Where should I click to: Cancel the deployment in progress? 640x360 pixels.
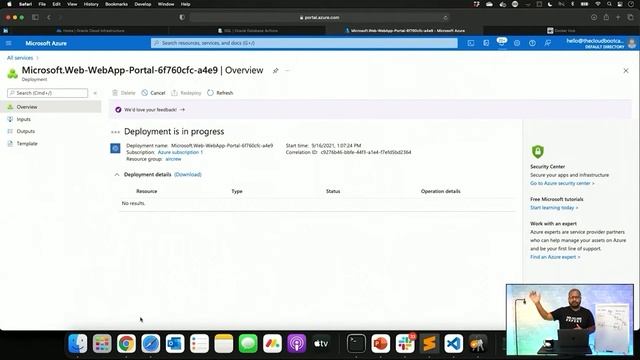tap(153, 93)
